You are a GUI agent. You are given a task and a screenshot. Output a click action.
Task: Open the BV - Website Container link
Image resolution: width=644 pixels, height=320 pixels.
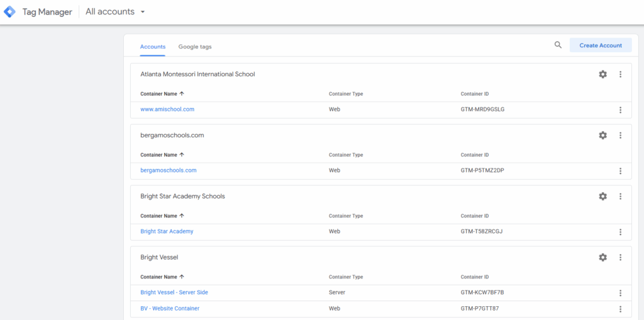coord(170,309)
